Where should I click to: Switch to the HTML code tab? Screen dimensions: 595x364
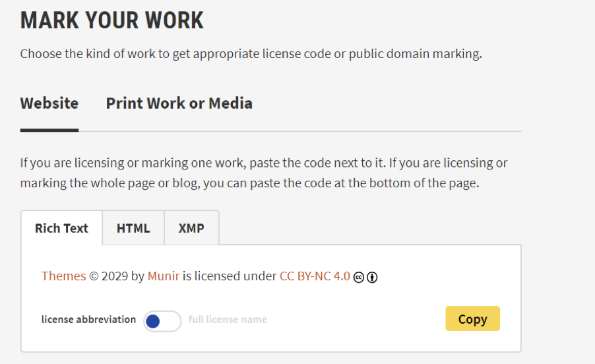[x=133, y=228]
